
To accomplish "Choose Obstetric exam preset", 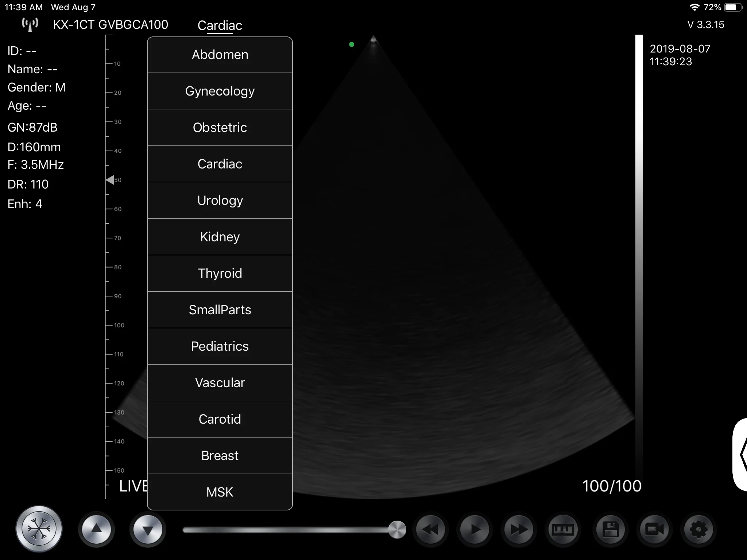I will 220,128.
